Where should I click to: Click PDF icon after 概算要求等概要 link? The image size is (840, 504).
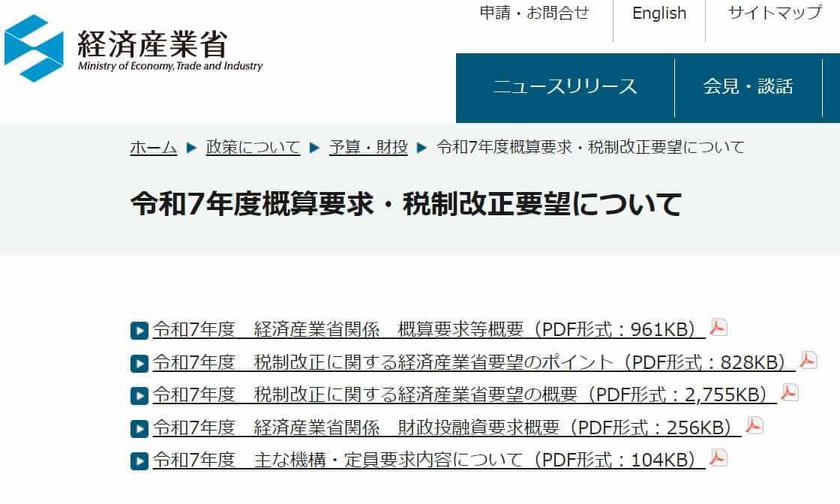(718, 327)
